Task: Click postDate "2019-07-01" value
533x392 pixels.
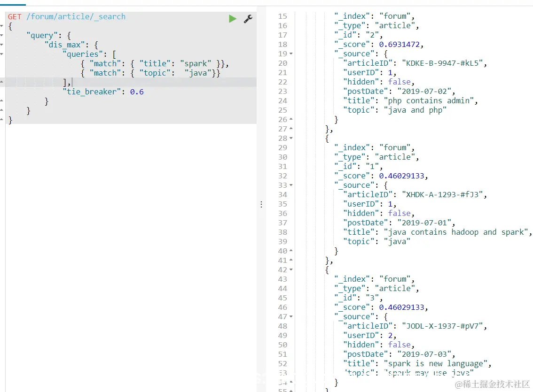Action: pos(424,223)
